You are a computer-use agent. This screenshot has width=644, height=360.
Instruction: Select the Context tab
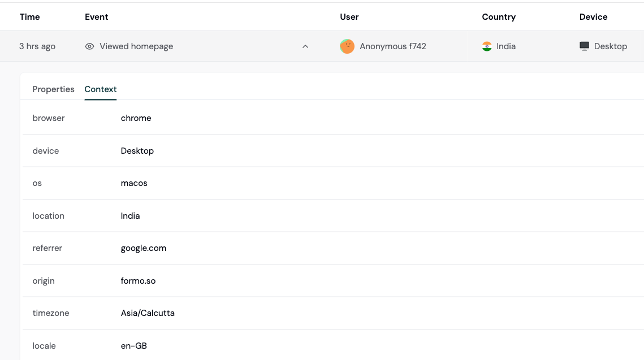click(100, 89)
